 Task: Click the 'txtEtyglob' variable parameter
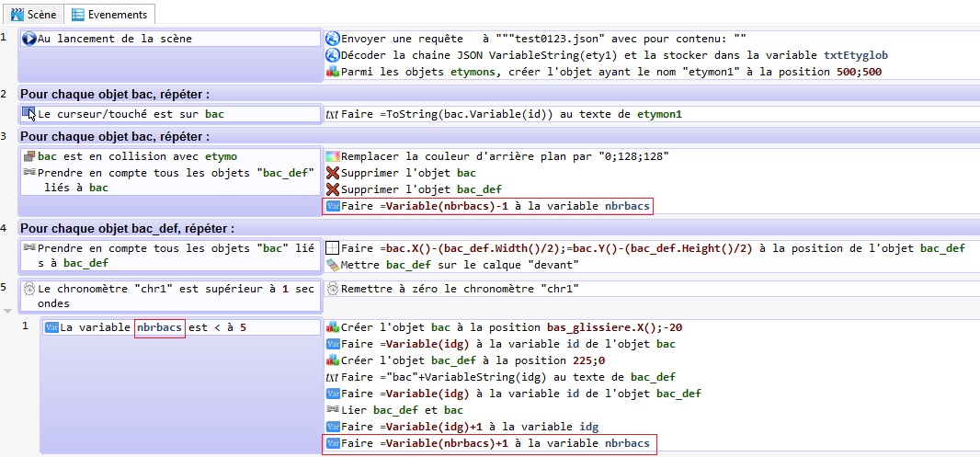[x=856, y=56]
